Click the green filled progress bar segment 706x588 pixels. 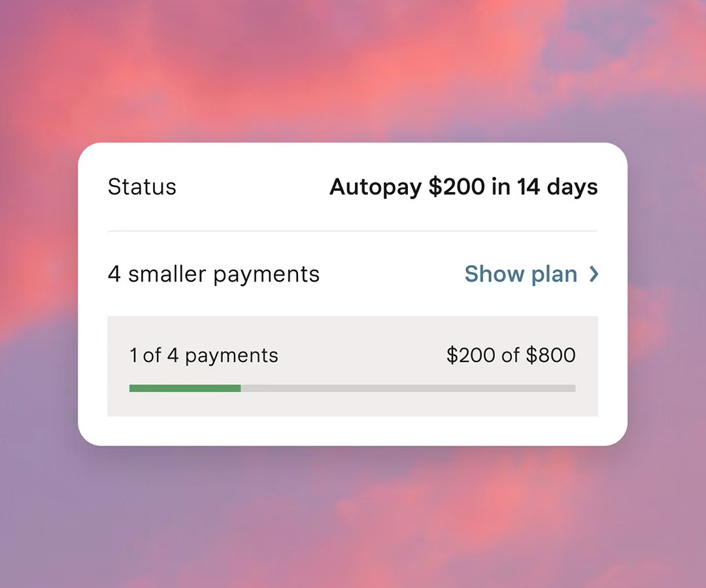tap(185, 388)
